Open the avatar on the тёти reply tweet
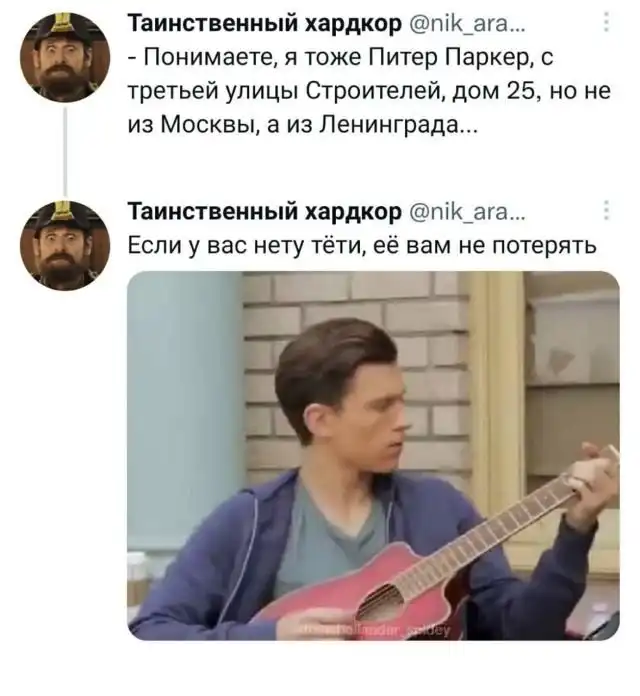 pyautogui.click(x=65, y=245)
